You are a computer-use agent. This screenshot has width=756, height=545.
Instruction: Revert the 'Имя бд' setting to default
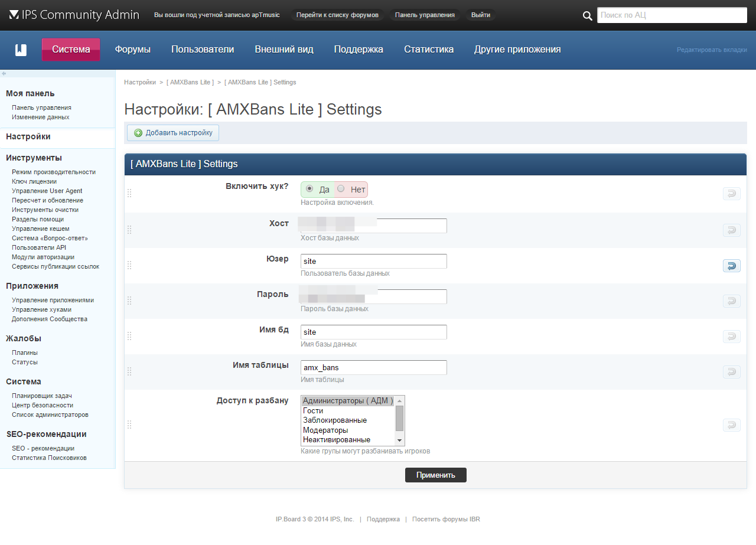732,337
